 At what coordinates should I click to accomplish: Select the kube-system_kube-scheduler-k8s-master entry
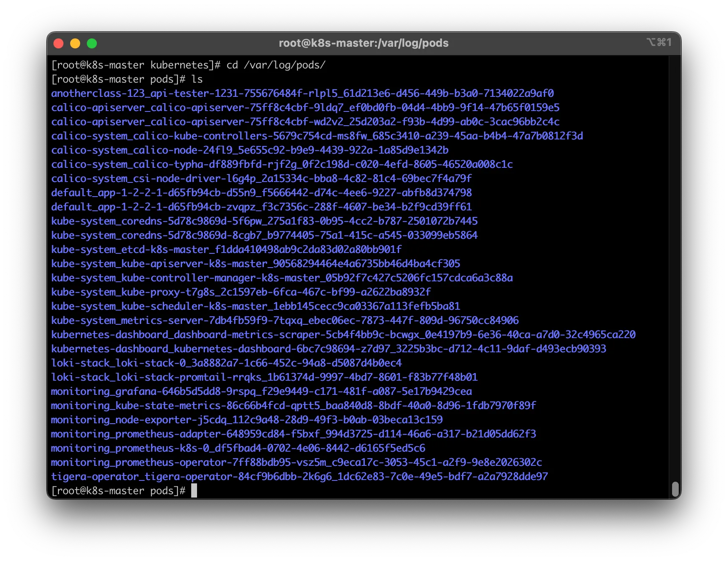click(256, 306)
